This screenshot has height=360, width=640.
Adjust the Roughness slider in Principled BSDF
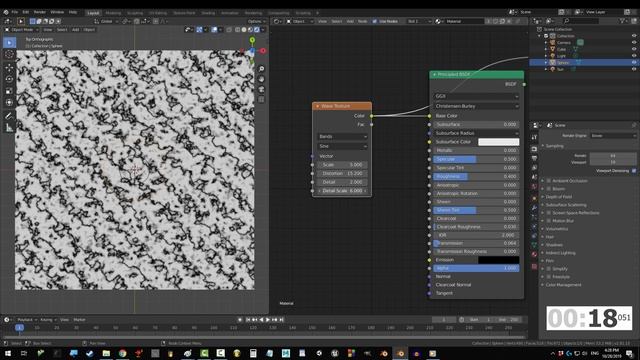pos(476,176)
